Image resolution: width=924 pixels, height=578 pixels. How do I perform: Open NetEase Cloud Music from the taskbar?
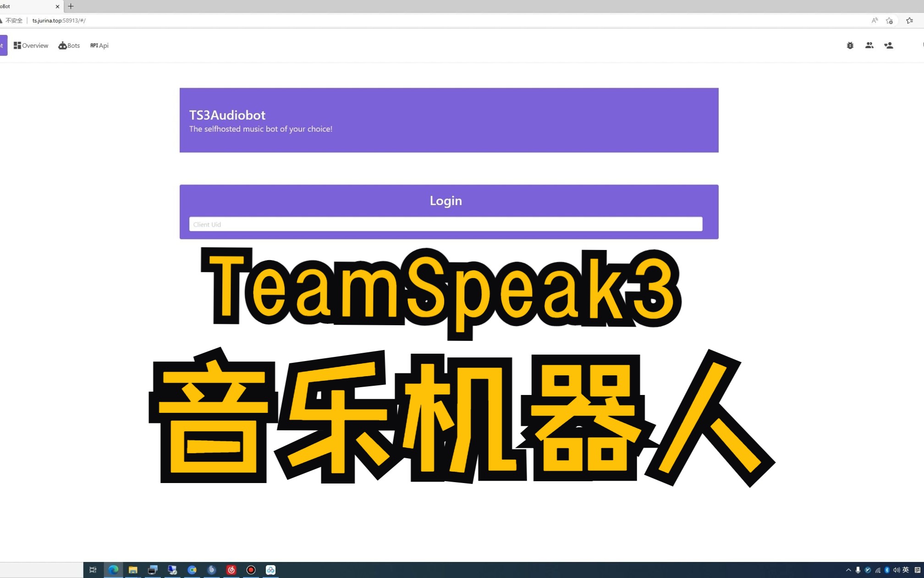(231, 570)
